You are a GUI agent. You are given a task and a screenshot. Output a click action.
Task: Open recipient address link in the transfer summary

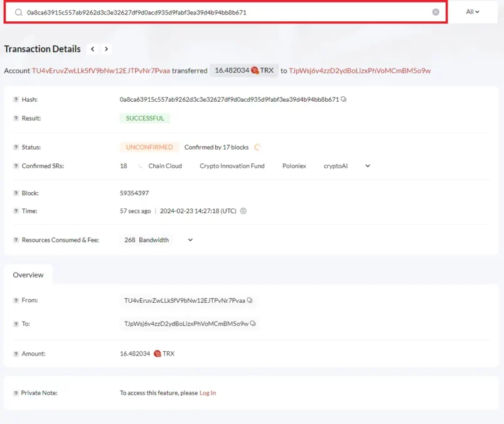pyautogui.click(x=360, y=71)
